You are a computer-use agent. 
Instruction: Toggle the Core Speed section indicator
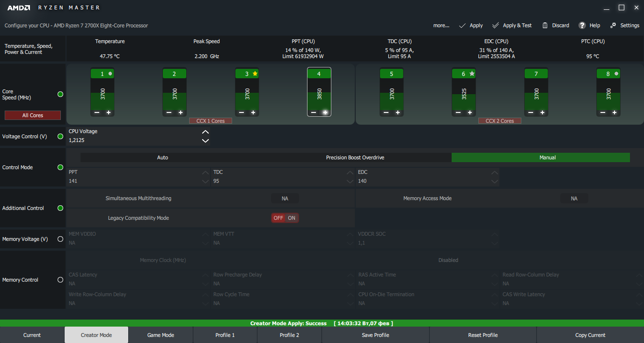point(60,94)
